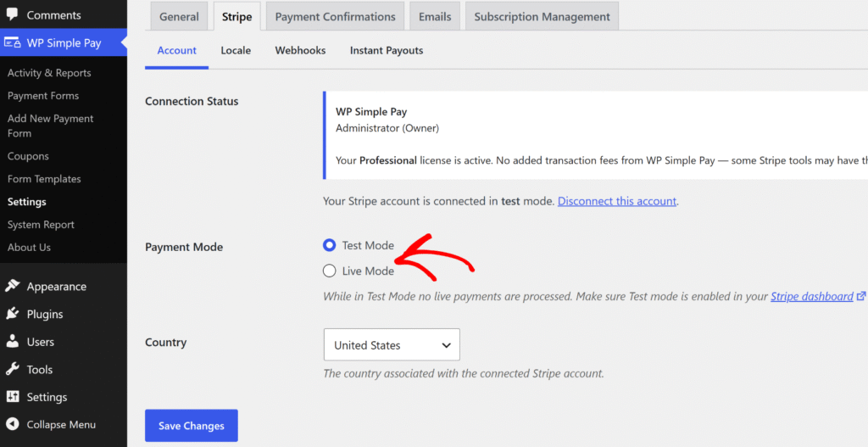The height and width of the screenshot is (447, 868).
Task: Click the Tools menu label
Action: pyautogui.click(x=40, y=370)
